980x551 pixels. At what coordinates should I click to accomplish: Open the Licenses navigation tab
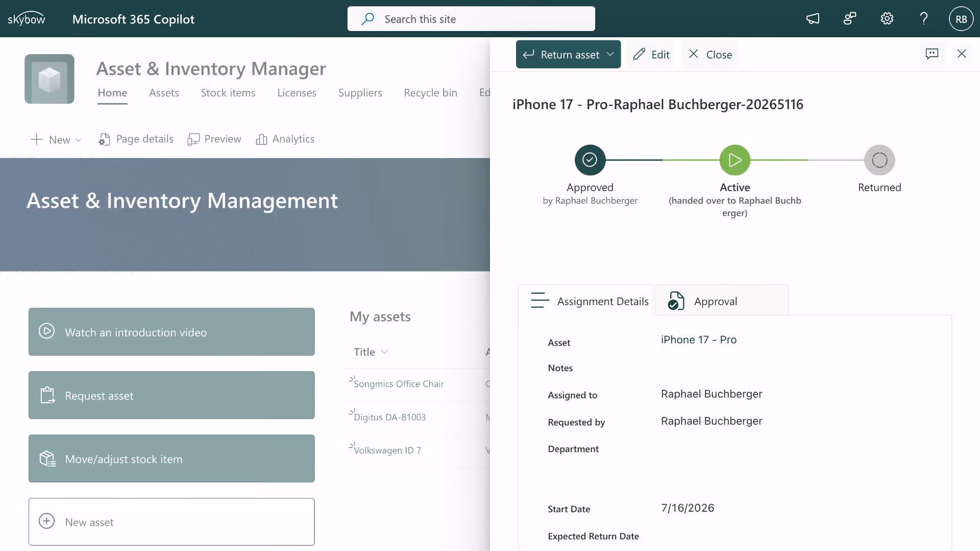point(297,93)
